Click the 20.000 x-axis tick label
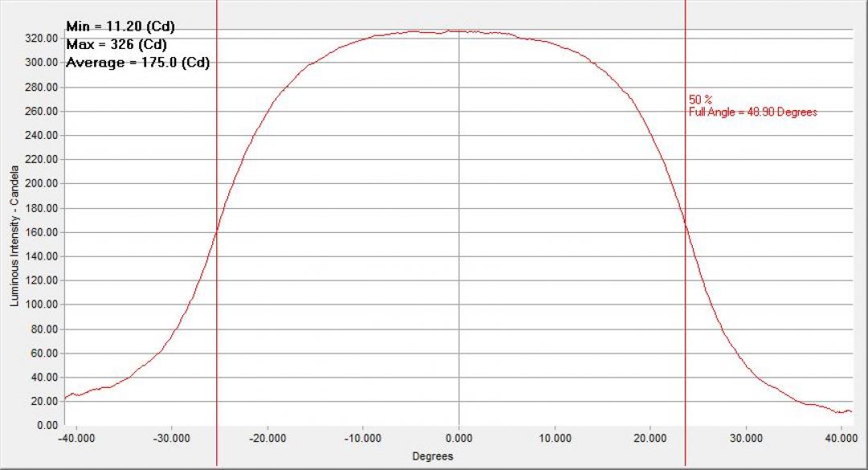 tap(649, 439)
